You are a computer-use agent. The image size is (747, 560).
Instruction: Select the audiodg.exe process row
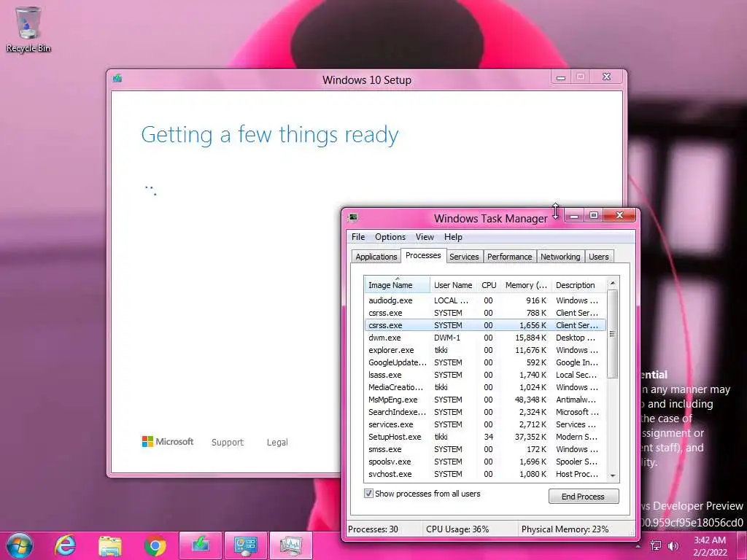click(485, 300)
